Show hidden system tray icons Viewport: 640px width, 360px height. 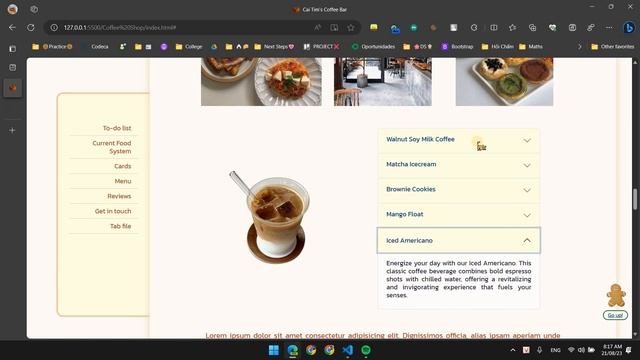tap(513, 350)
